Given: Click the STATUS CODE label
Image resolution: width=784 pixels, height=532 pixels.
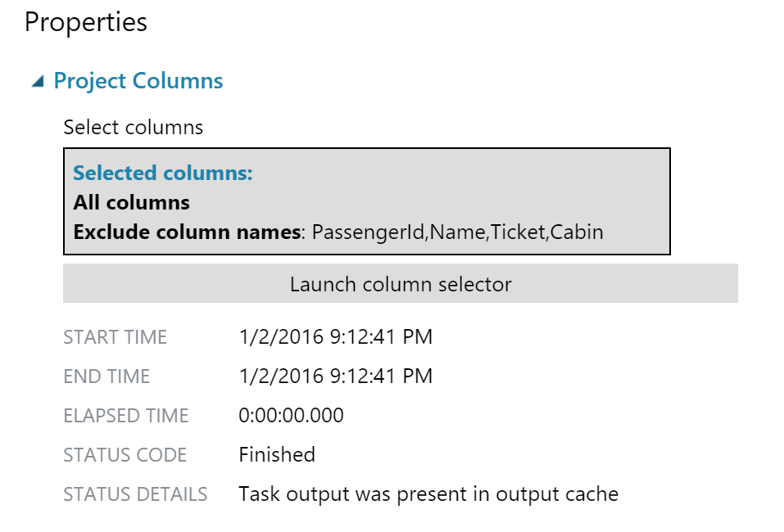Looking at the screenshot, I should (125, 455).
